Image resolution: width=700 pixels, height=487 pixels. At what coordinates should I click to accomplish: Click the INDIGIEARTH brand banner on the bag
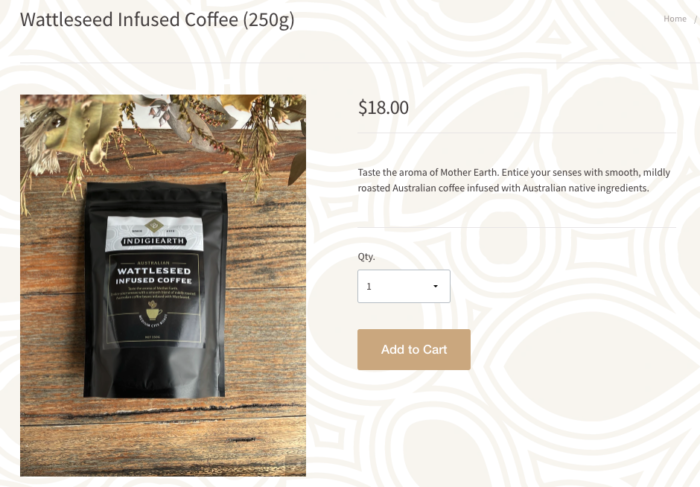[154, 241]
